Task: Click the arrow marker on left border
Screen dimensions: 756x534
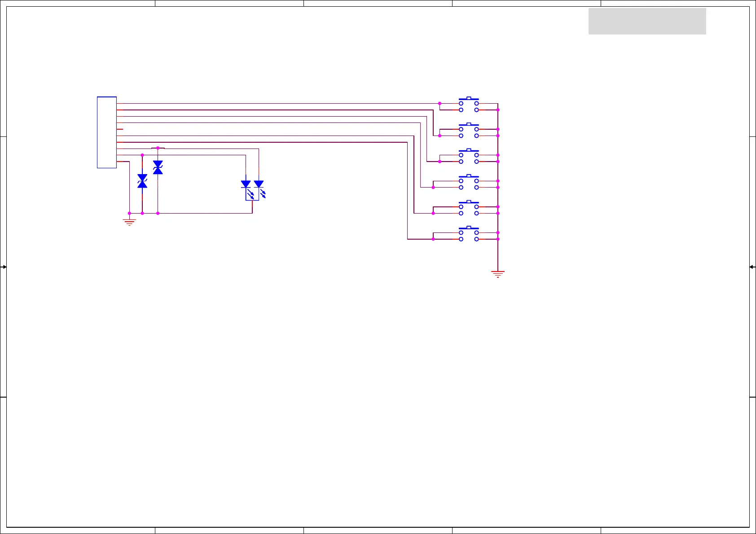Action: click(4, 267)
